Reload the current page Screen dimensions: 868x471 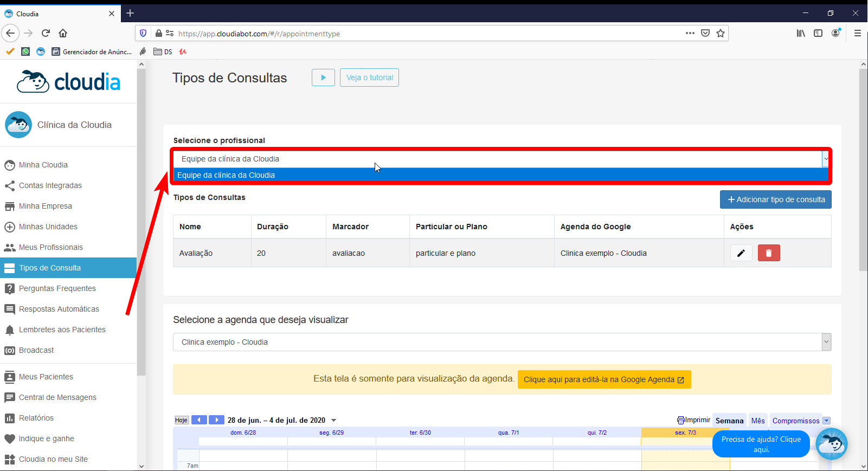(46, 33)
